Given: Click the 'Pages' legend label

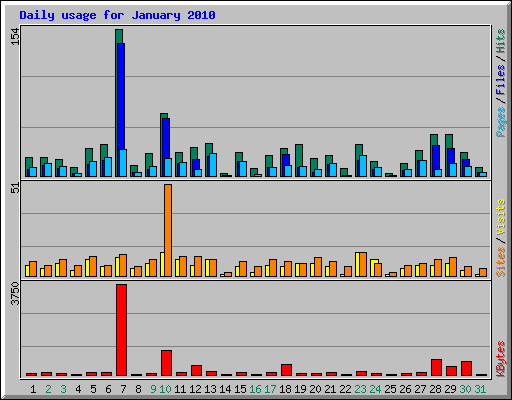Looking at the screenshot, I should tap(501, 122).
